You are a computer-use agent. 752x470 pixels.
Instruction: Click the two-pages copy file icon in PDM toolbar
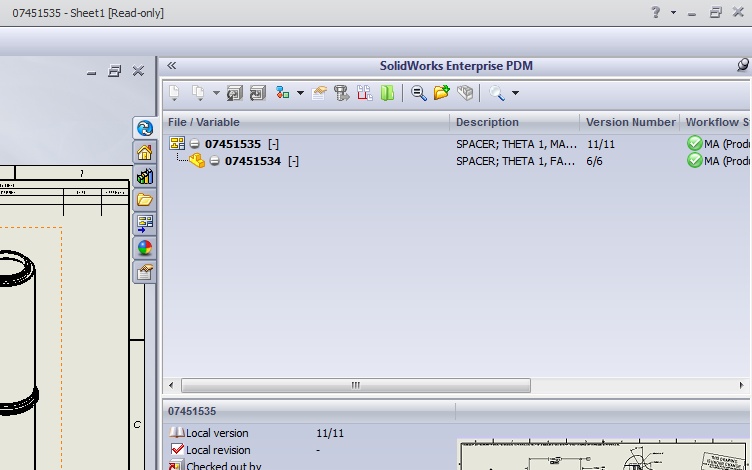coord(198,93)
